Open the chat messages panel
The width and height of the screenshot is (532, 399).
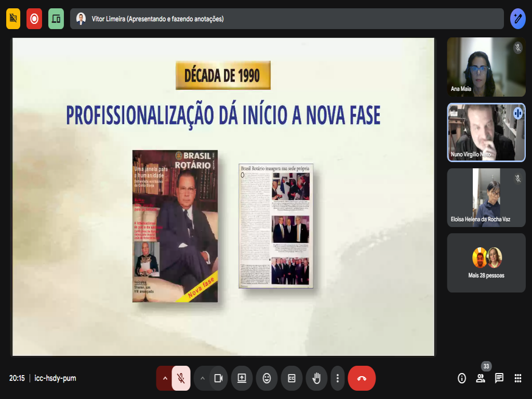click(499, 378)
